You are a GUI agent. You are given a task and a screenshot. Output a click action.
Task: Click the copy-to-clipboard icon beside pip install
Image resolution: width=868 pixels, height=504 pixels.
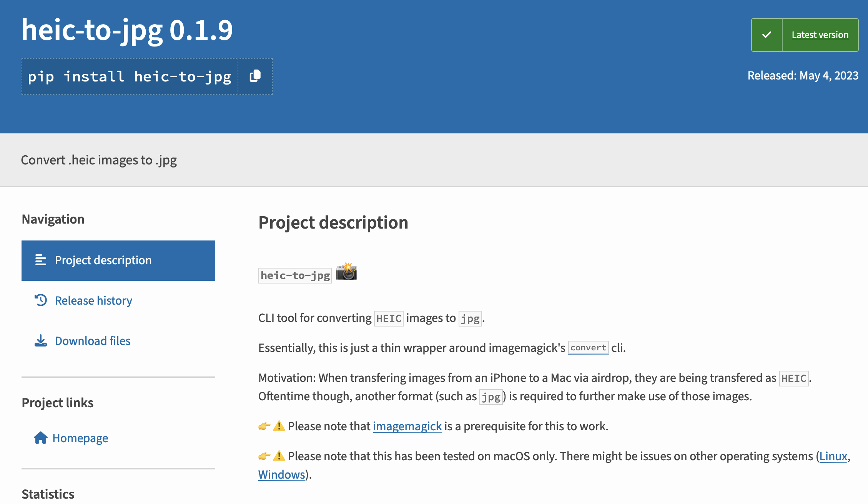coord(255,76)
